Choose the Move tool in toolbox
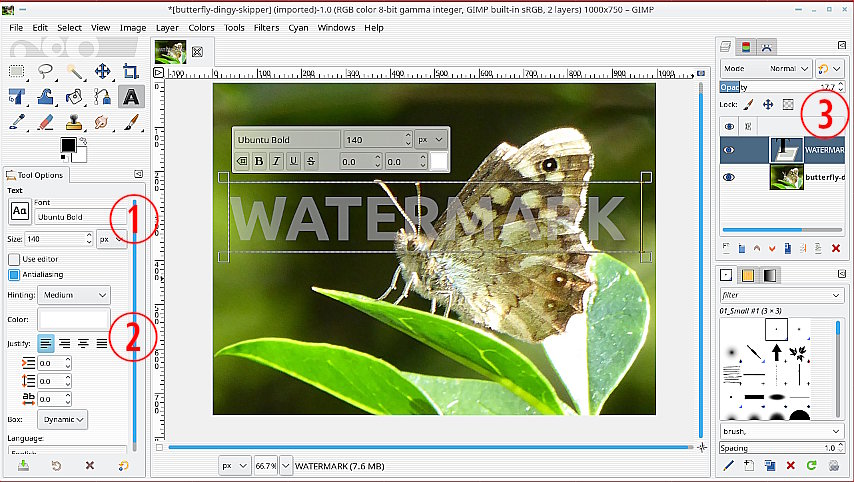The image size is (854, 482). [102, 71]
